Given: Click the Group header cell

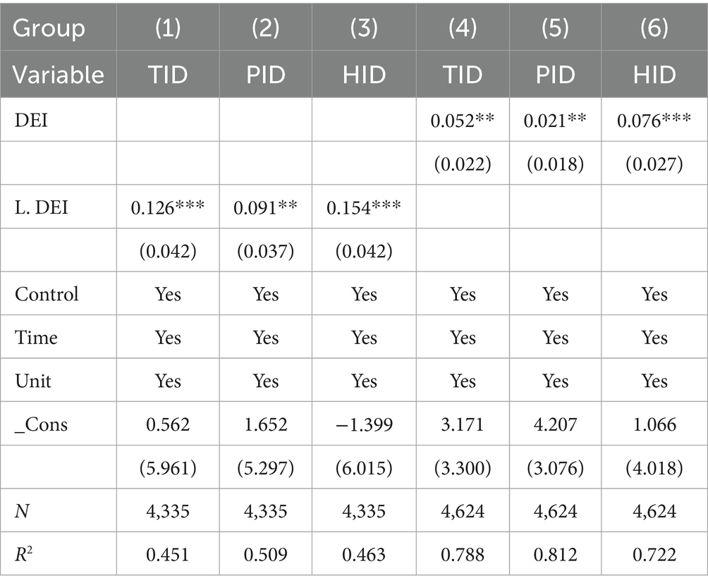Looking at the screenshot, I should 49,28.
